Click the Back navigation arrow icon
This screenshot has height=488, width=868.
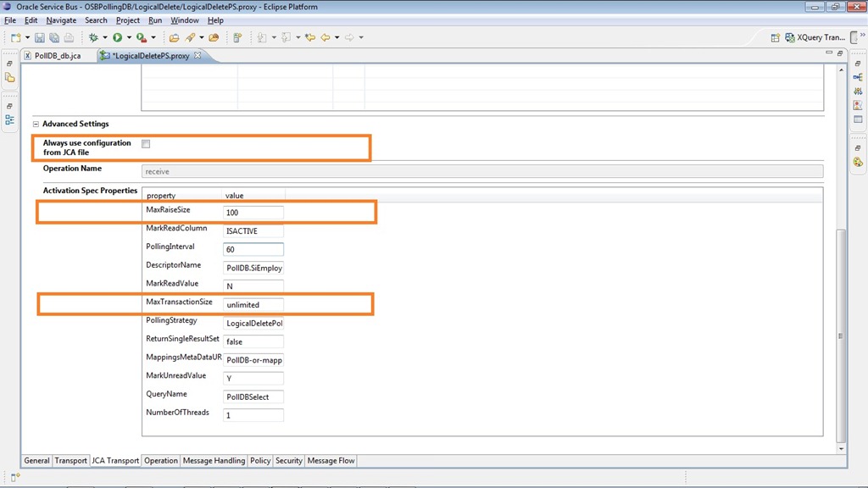point(325,37)
